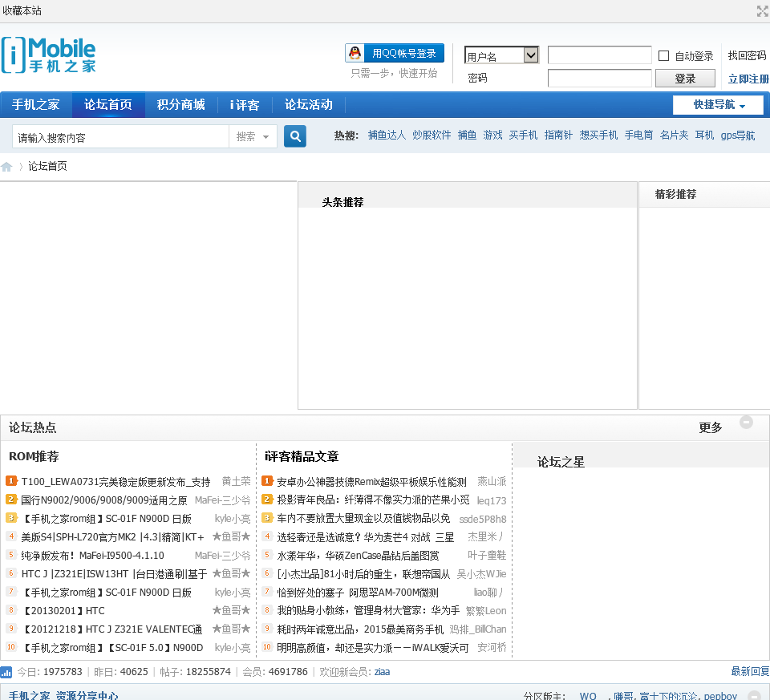Click 论坛首页 in the breadcrumb
Viewport: 770px width, 700px height.
pyautogui.click(x=47, y=167)
